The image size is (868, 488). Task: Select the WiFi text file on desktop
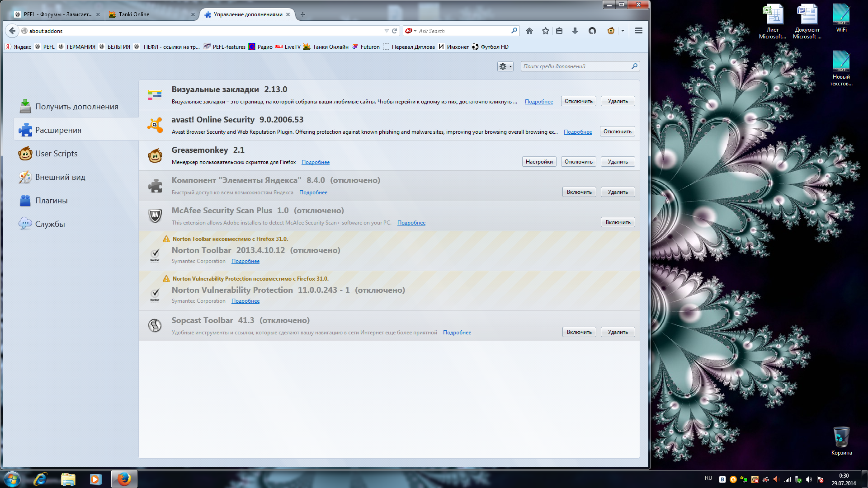pyautogui.click(x=841, y=18)
